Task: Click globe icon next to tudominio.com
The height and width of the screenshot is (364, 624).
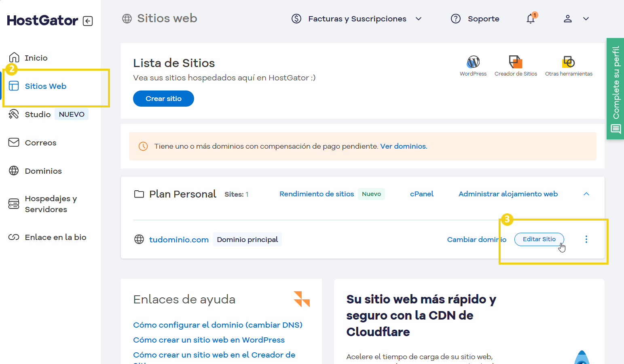Action: pyautogui.click(x=139, y=239)
